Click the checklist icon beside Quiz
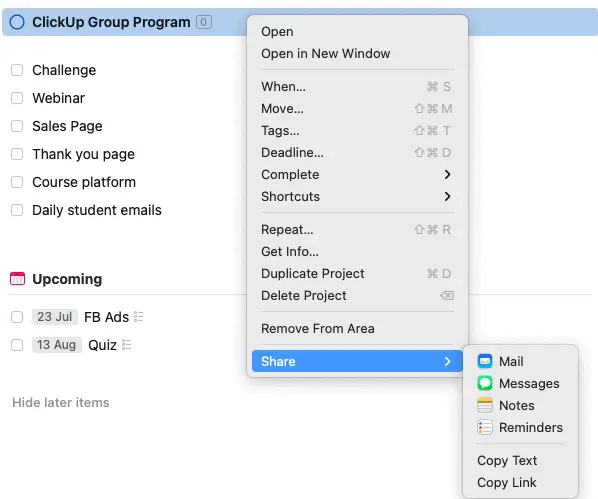 (x=126, y=345)
